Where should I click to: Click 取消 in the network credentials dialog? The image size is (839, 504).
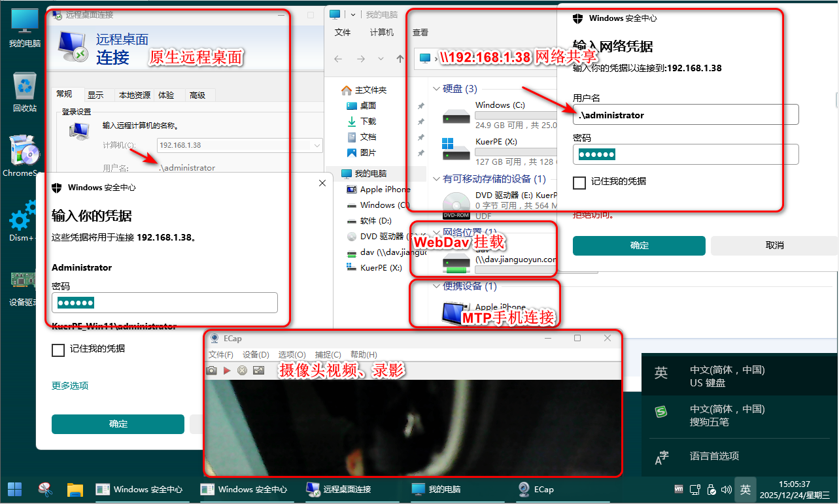774,246
